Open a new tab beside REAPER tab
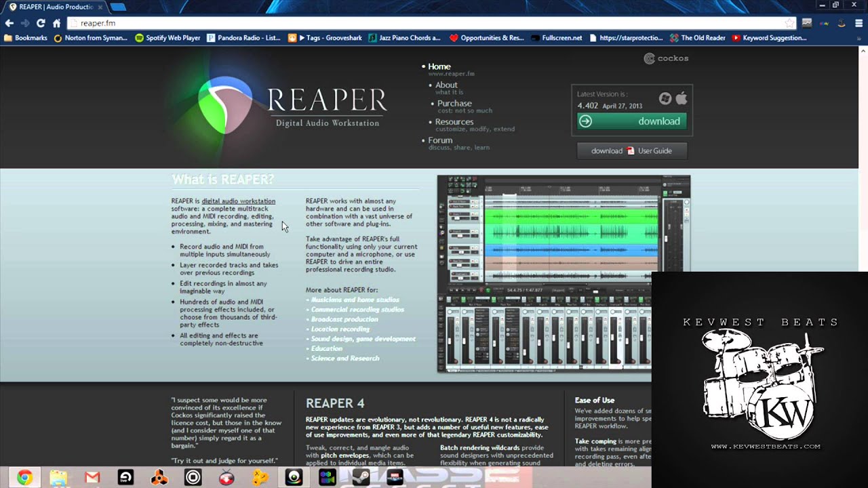868x488 pixels. (x=117, y=7)
